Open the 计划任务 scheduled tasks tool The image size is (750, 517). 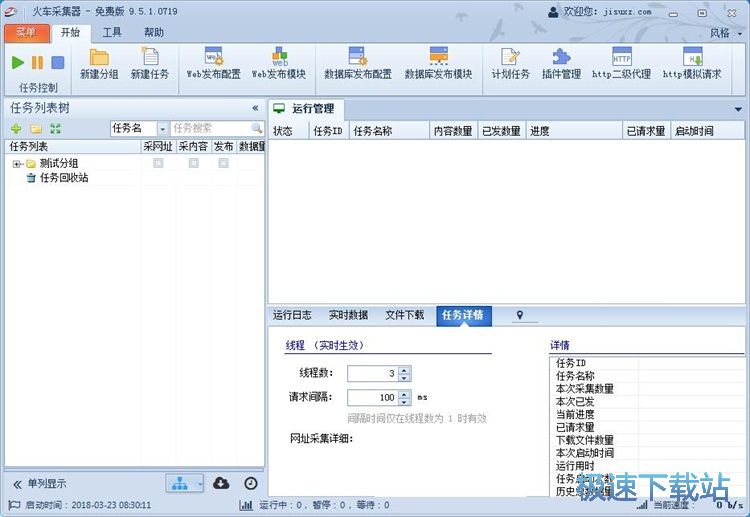coord(510,62)
